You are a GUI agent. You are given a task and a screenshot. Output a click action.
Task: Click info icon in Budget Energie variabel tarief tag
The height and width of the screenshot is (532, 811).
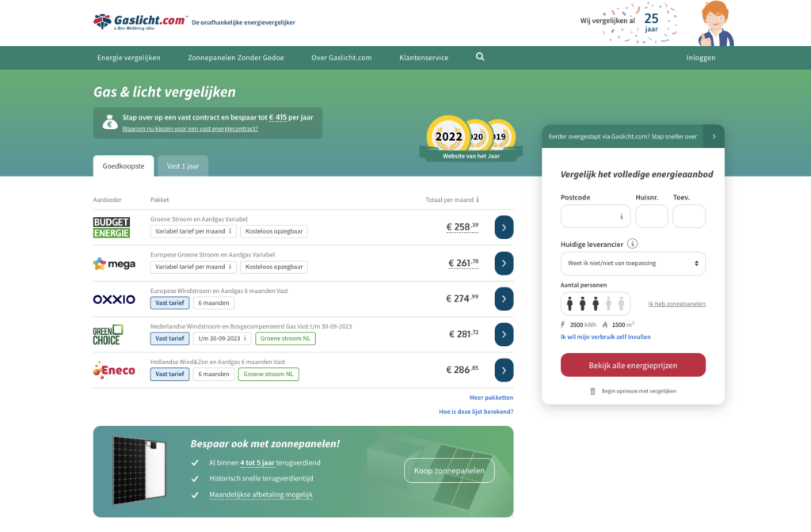(230, 231)
